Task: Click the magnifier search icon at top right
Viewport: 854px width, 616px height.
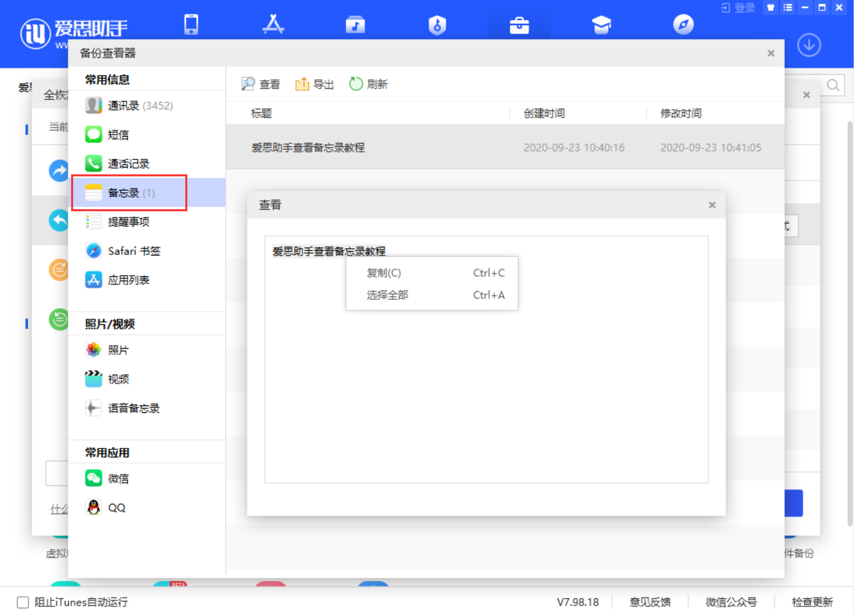Action: [833, 85]
